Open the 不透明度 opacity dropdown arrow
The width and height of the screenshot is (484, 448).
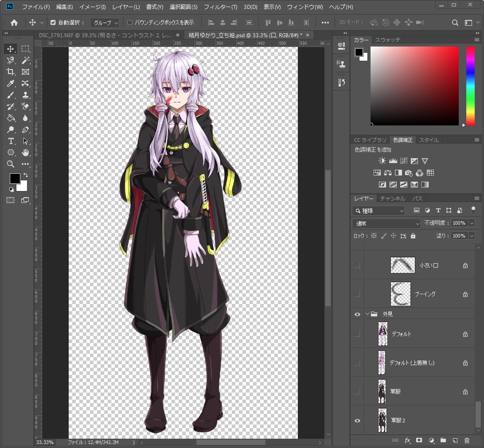pyautogui.click(x=472, y=223)
